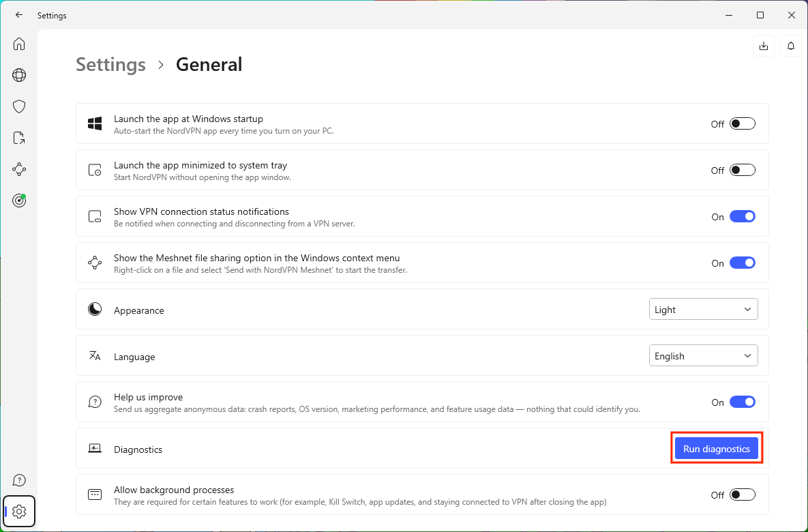
Task: Enable Allow background processes toggle
Action: click(x=742, y=495)
